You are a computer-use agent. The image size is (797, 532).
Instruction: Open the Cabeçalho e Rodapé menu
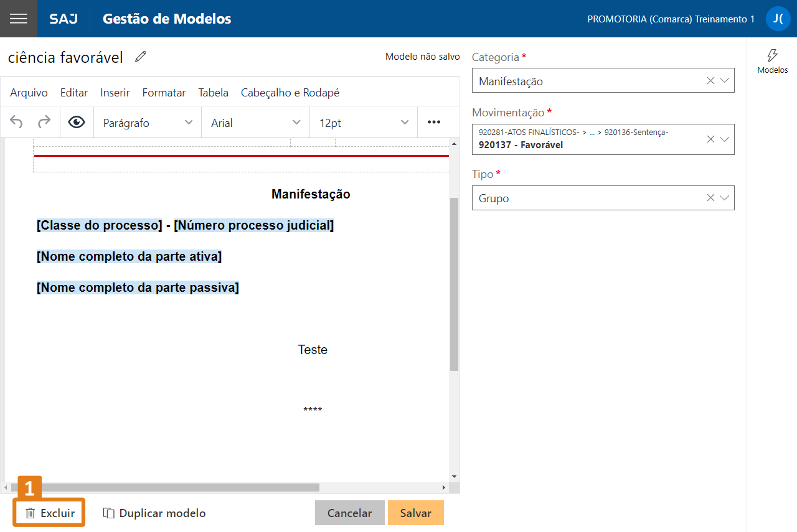(290, 93)
